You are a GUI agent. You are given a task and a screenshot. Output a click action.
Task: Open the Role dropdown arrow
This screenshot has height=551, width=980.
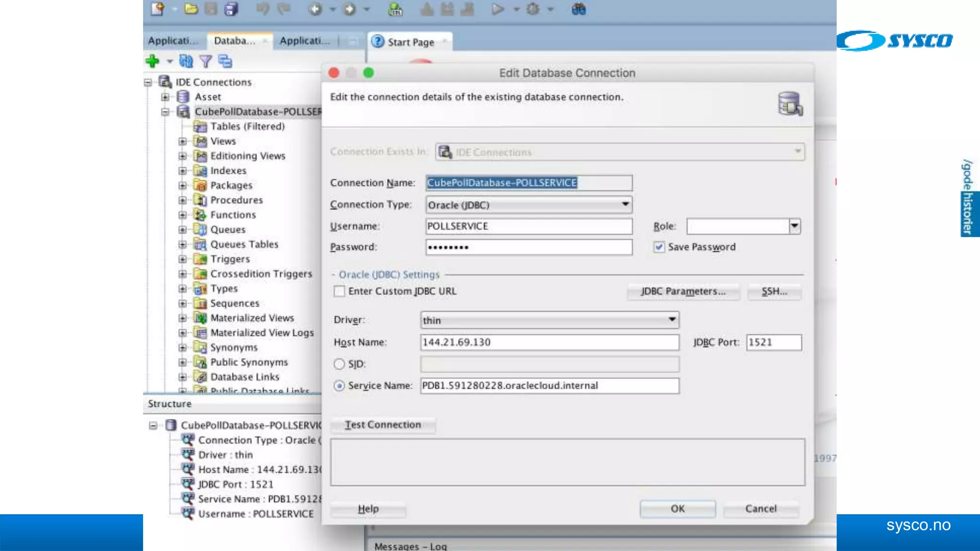794,226
